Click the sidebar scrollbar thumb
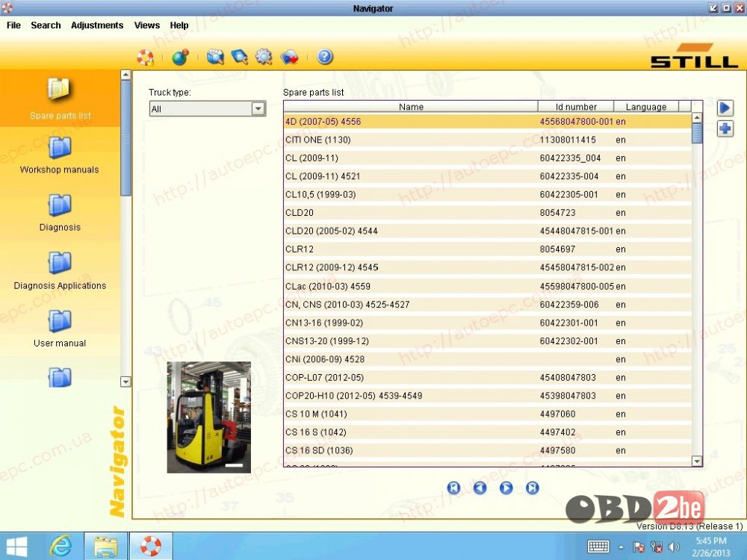The height and width of the screenshot is (560, 747). (x=125, y=138)
